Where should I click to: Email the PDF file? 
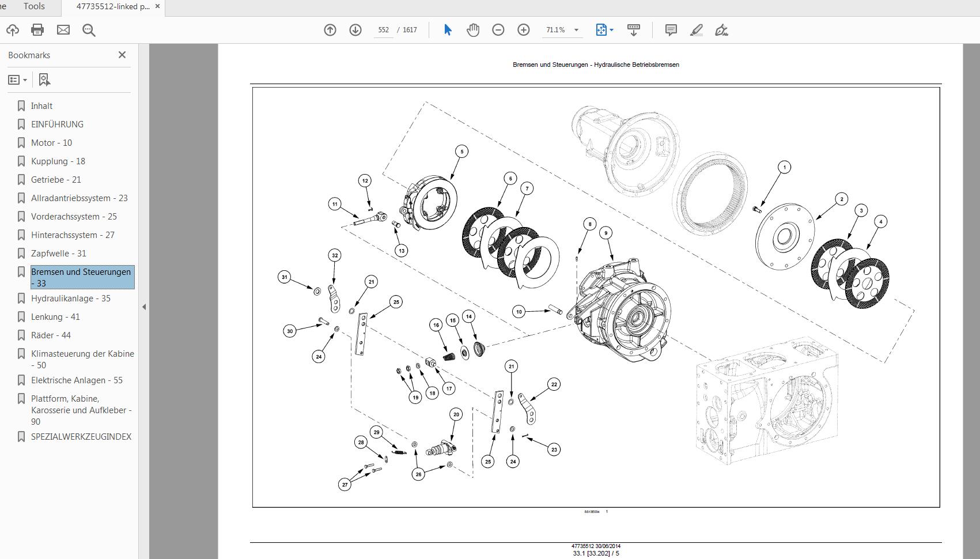(63, 30)
